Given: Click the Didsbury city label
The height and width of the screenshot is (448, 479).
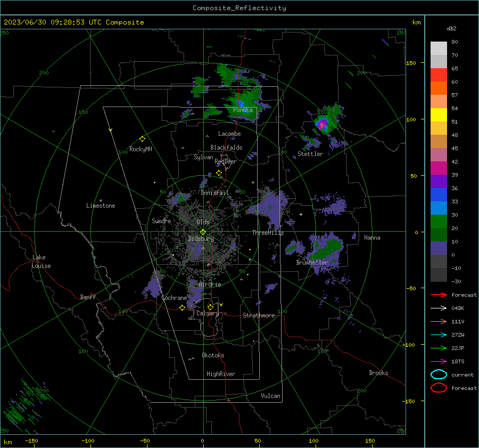Looking at the screenshot, I should point(201,239).
